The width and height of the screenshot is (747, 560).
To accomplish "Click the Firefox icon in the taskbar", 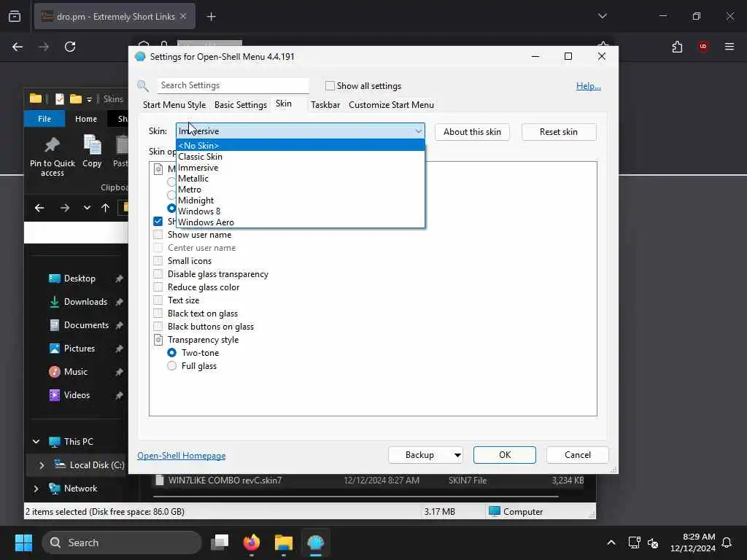I will coord(252,542).
